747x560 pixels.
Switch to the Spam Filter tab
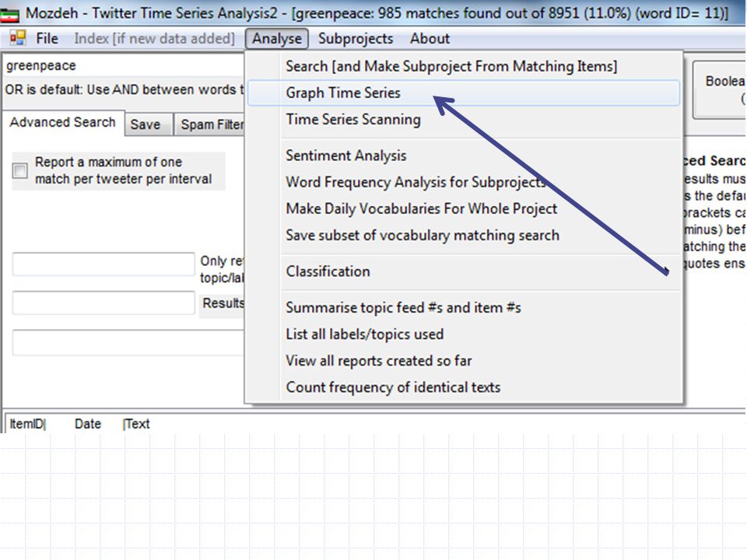point(210,124)
